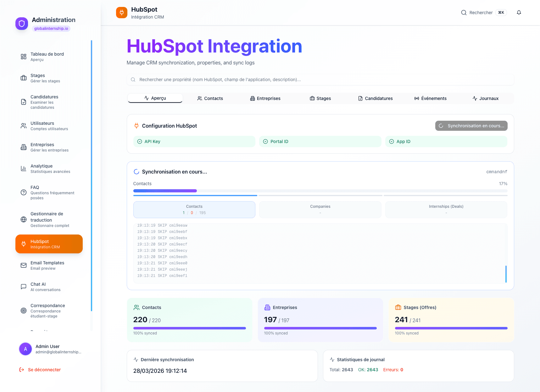Screen dimensions: 540x392
Task: Click the FAQ question mark icon
Action: point(24,192)
